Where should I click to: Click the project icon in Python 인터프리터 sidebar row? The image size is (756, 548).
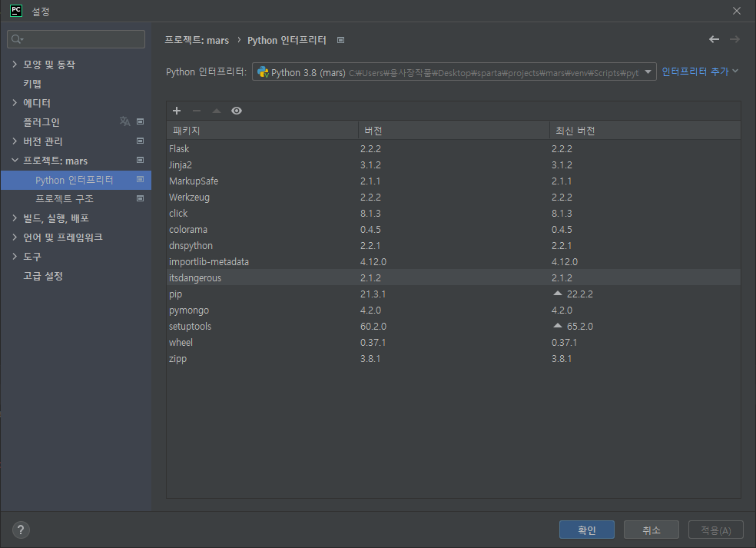click(x=141, y=179)
